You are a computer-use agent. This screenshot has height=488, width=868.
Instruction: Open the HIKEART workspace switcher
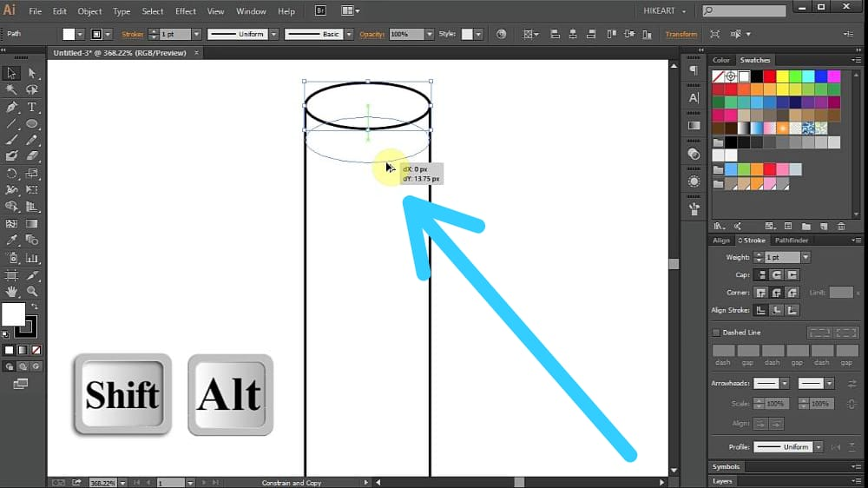664,11
